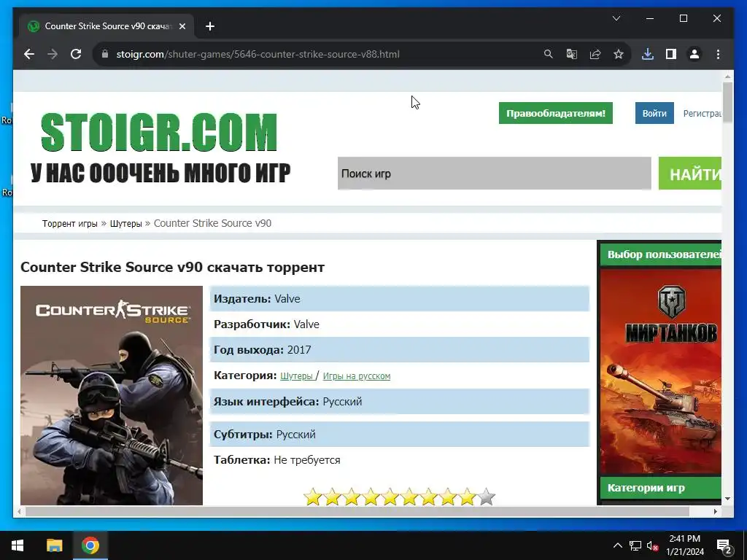Focus the Поиск игр search field
This screenshot has height=560, width=747.
tap(494, 174)
